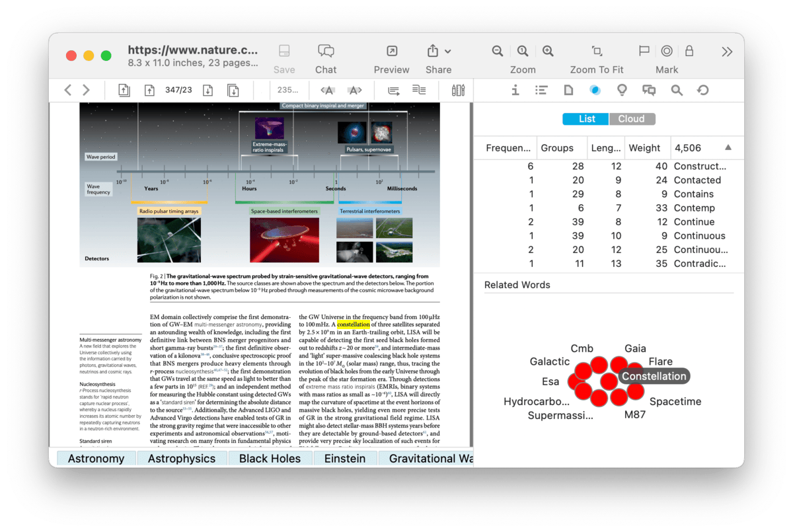Click the Spacetime related word

coord(675,401)
